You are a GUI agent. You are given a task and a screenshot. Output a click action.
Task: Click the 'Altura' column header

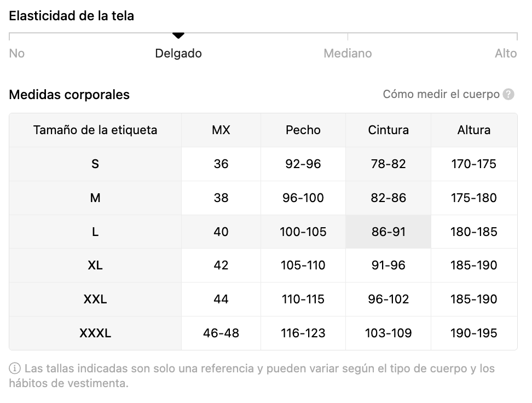pos(474,130)
